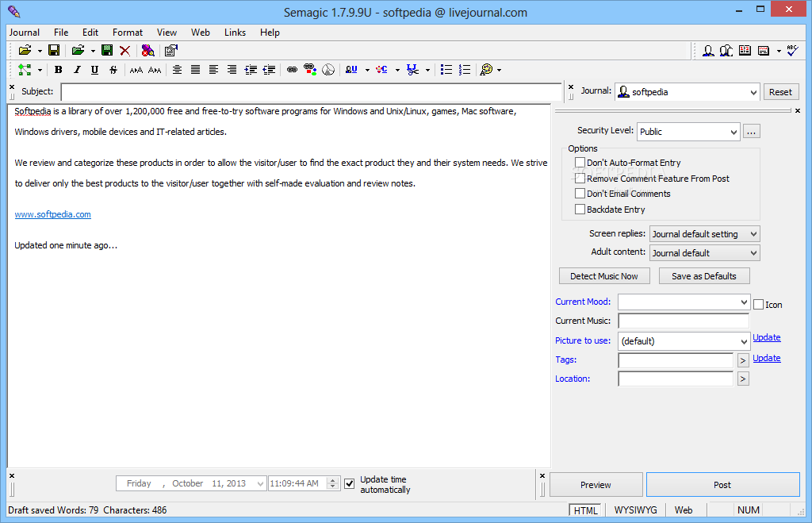
Task: Open the friends group icon
Action: 726,50
